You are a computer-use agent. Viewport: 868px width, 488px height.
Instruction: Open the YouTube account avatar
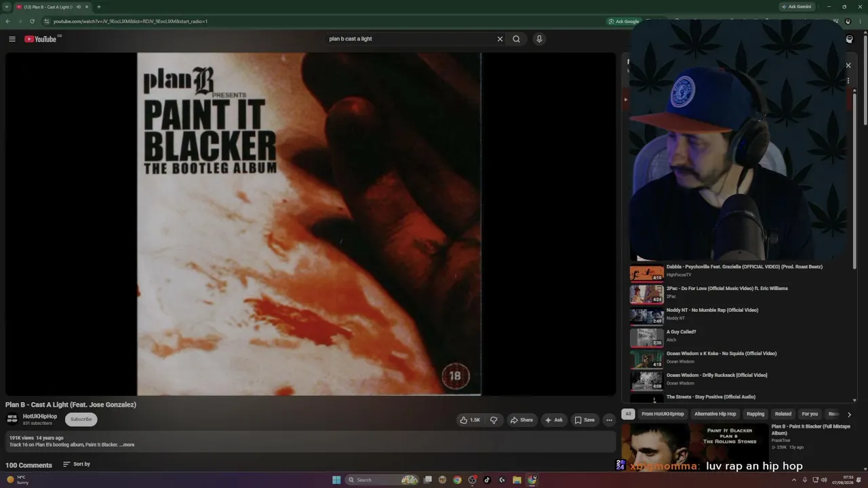click(x=849, y=39)
